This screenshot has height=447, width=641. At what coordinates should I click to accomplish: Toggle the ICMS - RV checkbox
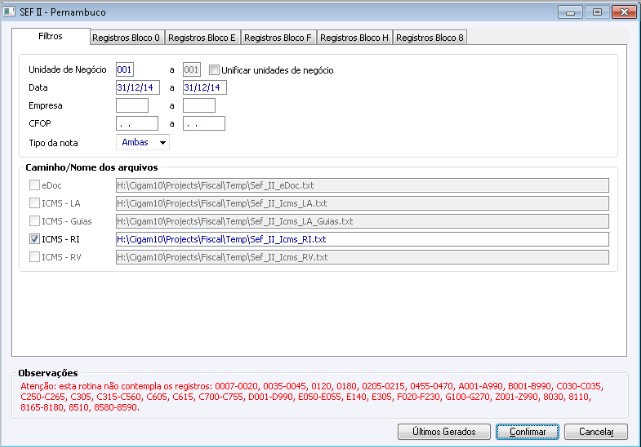coord(34,257)
